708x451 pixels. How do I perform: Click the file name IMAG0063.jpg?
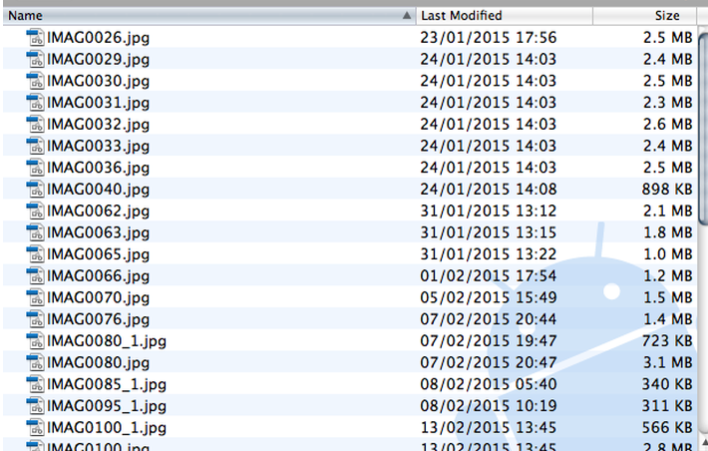[x=98, y=233]
